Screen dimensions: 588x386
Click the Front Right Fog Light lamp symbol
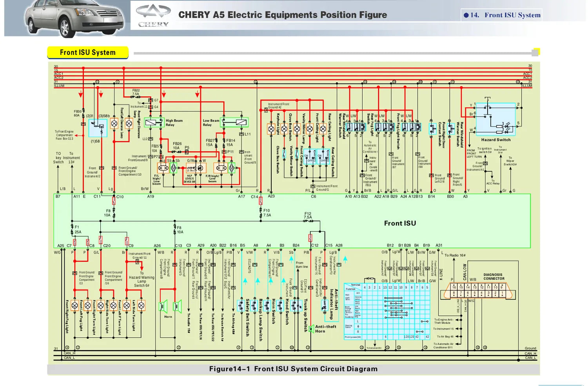[x=75, y=305]
